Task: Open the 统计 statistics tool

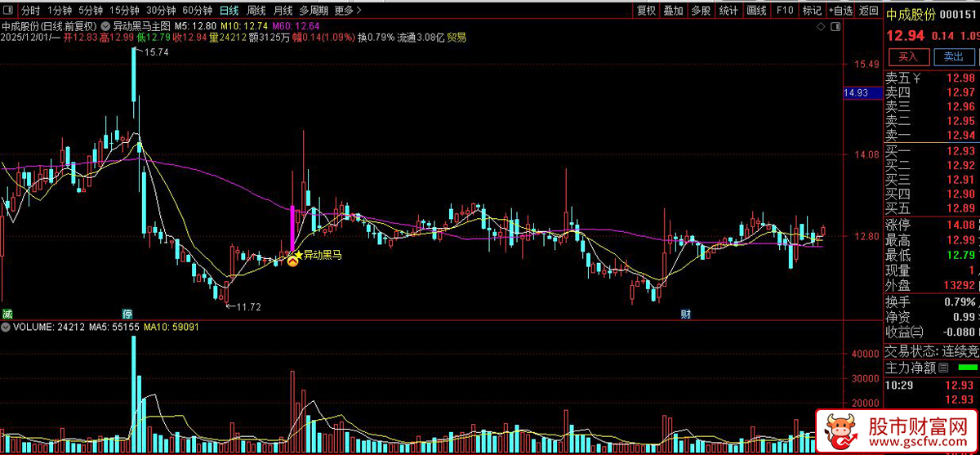Action: pyautogui.click(x=728, y=11)
